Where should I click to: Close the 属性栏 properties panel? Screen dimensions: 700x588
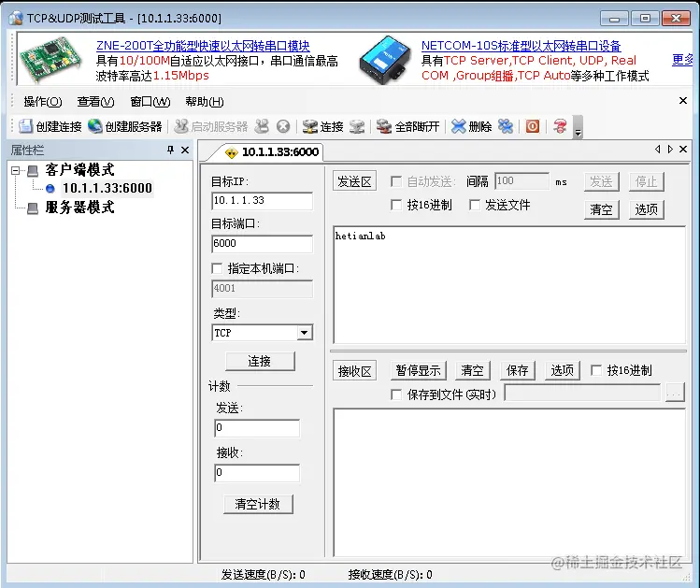click(185, 150)
